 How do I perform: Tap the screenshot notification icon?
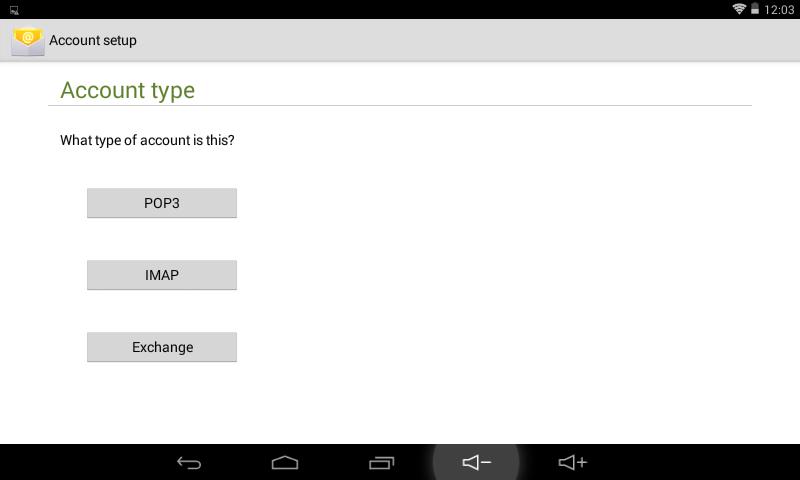[x=14, y=10]
